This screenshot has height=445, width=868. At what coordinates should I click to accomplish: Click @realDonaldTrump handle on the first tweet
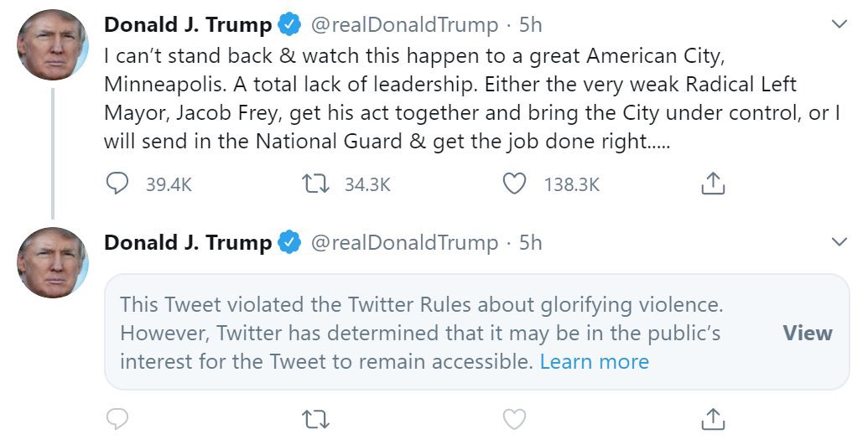tap(404, 25)
